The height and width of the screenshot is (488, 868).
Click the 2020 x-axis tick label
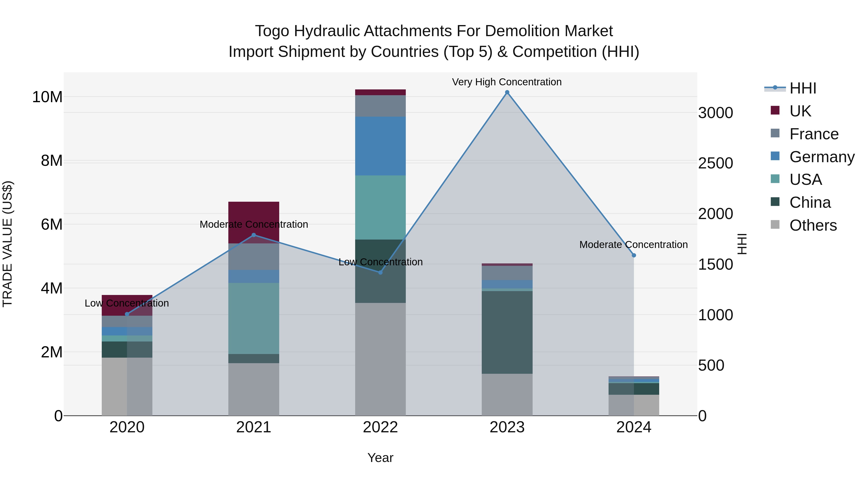click(x=127, y=427)
